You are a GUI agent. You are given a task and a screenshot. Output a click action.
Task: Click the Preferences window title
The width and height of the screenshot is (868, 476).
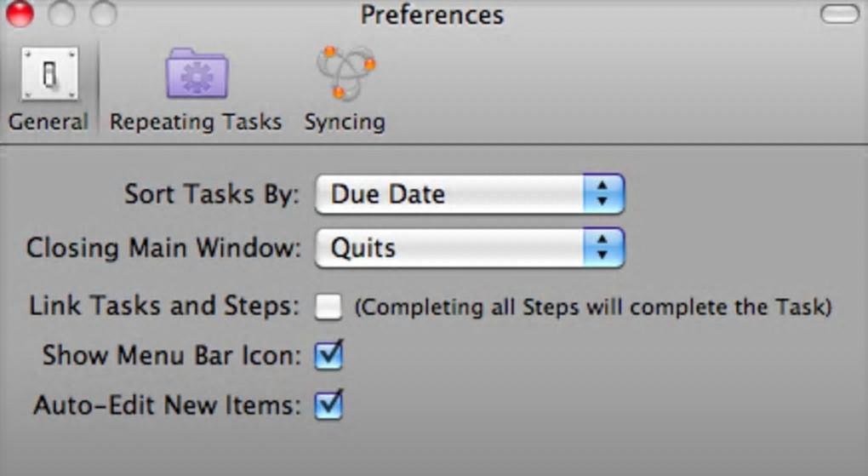click(x=432, y=14)
